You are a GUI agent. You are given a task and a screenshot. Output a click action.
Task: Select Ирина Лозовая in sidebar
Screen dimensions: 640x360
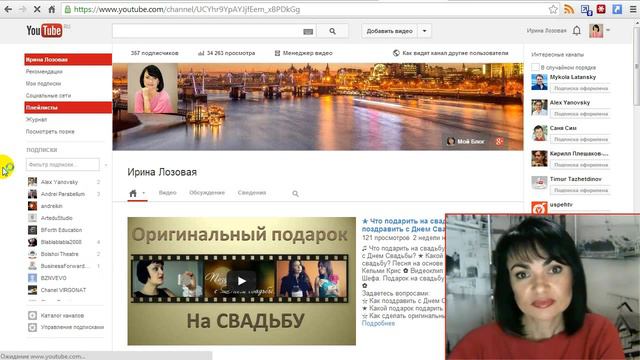[68, 60]
